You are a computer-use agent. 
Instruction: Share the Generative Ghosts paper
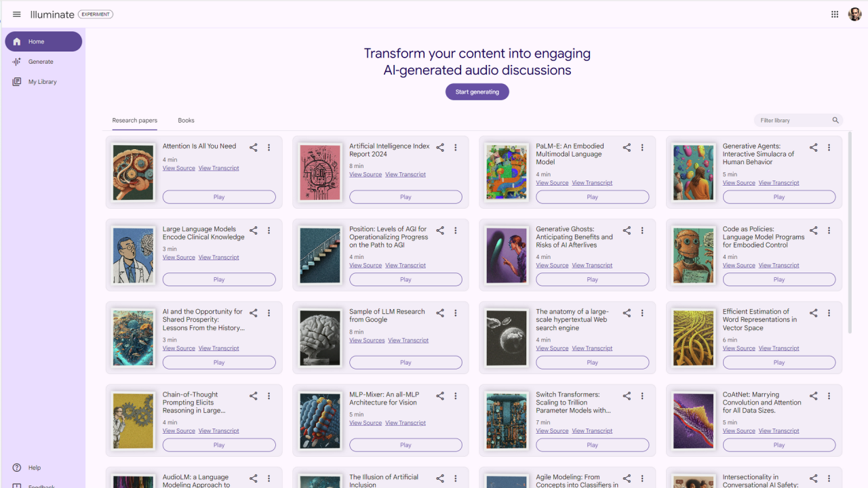point(627,230)
